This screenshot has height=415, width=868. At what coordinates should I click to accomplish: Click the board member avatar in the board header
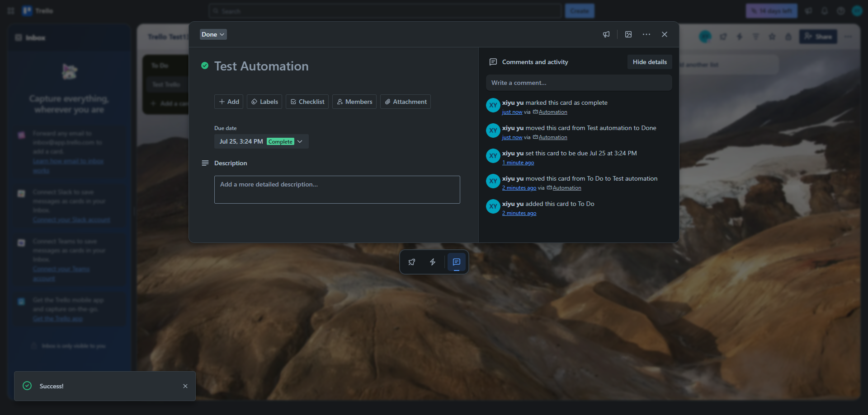point(705,37)
